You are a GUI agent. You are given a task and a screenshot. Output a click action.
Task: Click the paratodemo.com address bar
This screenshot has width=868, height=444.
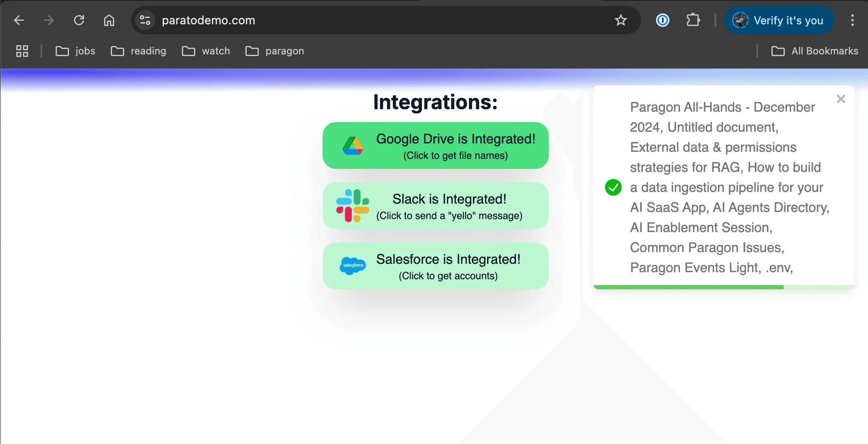381,20
